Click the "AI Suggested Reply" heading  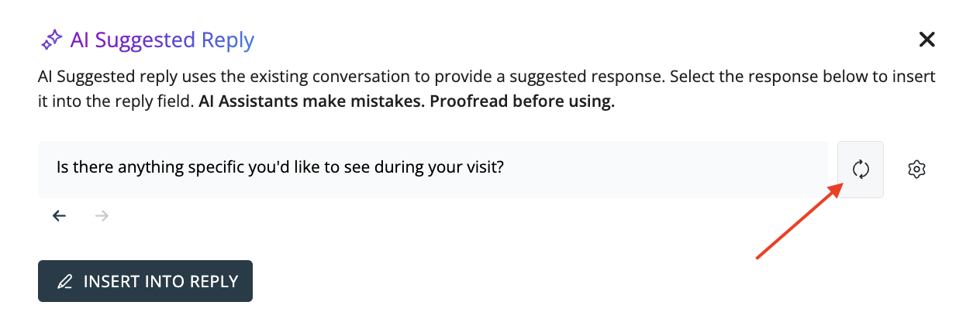162,40
